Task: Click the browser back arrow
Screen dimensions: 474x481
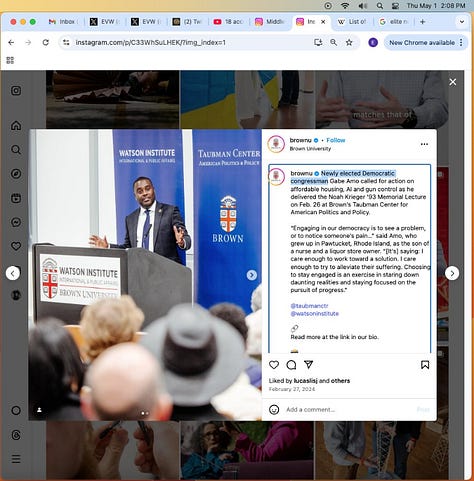Action: pos(11,42)
